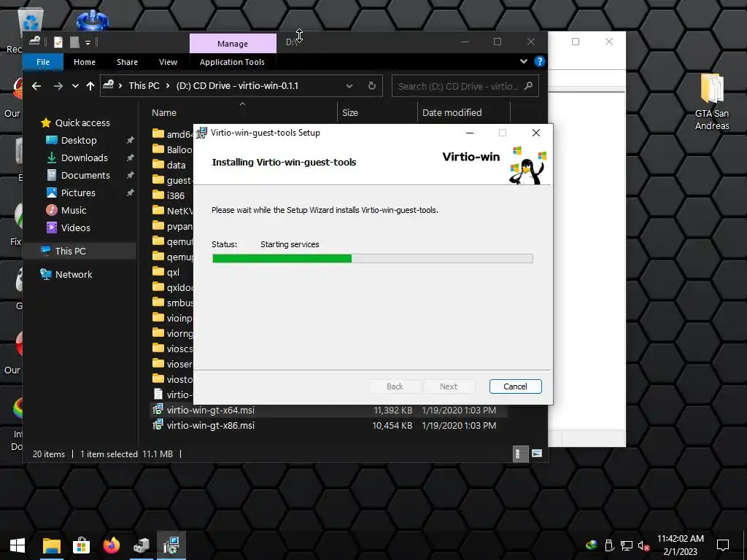Open the Windows Start menu
The height and width of the screenshot is (560, 747).
[18, 545]
